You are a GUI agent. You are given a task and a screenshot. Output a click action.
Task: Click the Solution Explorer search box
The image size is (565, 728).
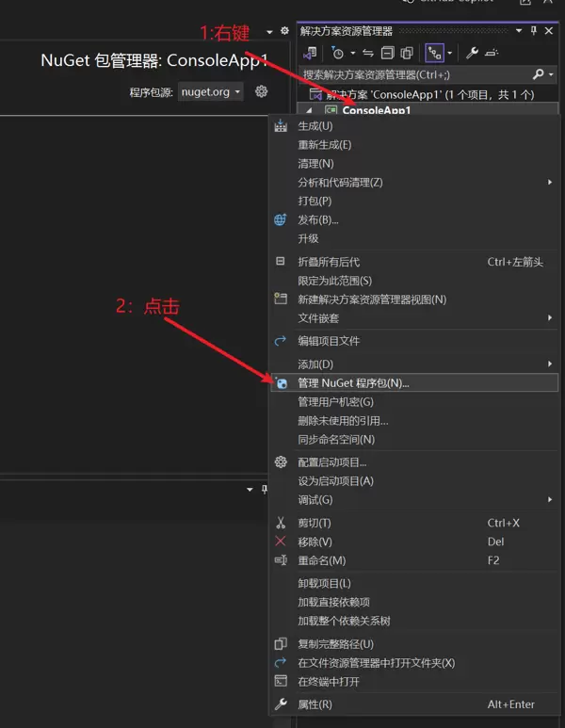pyautogui.click(x=414, y=73)
